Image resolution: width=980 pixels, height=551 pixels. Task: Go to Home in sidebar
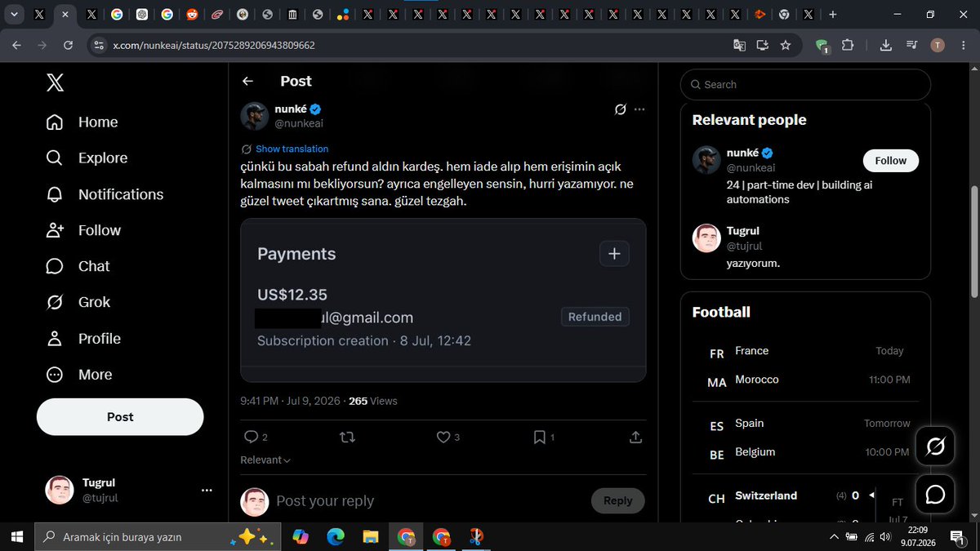point(82,122)
